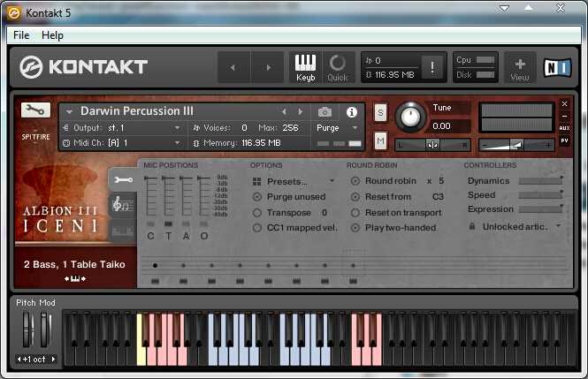The height and width of the screenshot is (379, 588).
Task: Show instrument info with the i icon
Action: click(x=351, y=111)
